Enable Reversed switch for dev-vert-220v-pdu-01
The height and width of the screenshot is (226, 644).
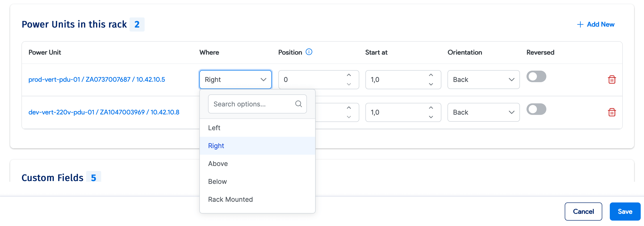(x=536, y=109)
